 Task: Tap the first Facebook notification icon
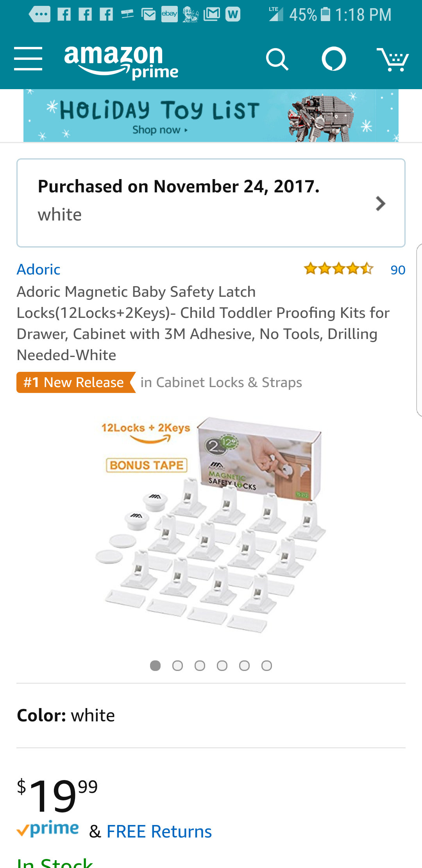tap(64, 14)
